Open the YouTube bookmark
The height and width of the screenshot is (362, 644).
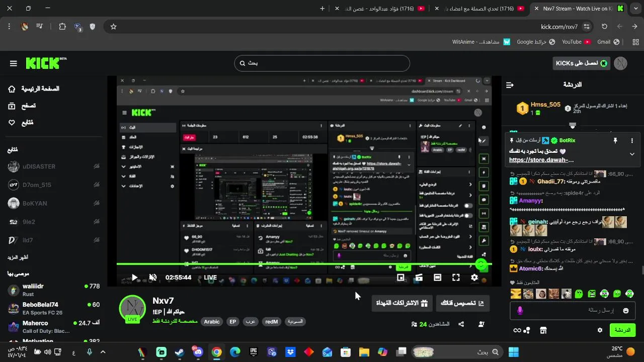click(576, 42)
